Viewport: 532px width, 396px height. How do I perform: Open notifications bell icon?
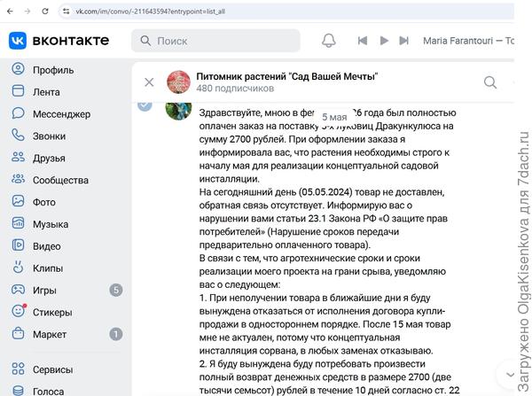pos(328,41)
